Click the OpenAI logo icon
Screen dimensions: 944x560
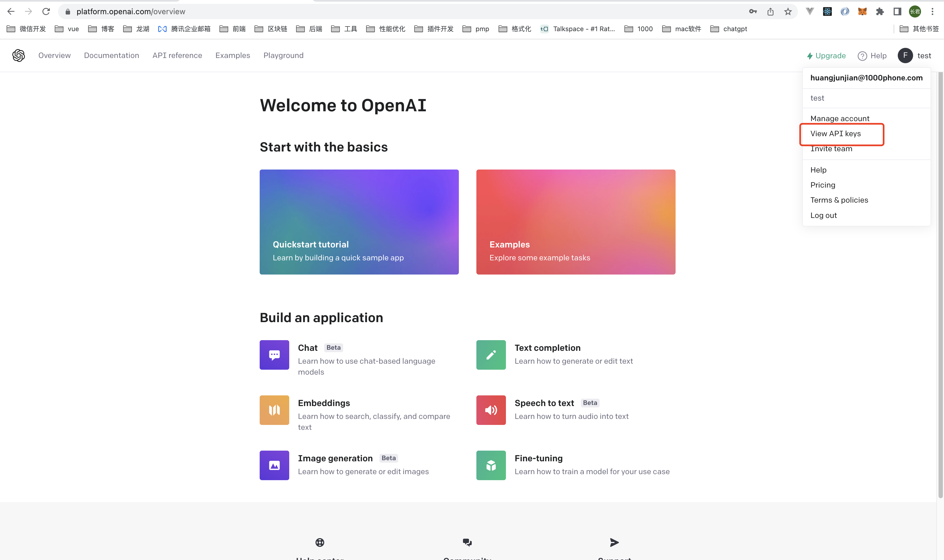click(19, 56)
